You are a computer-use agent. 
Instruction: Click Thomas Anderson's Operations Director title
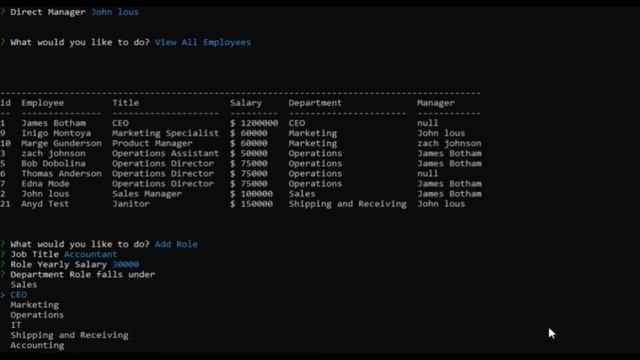coord(163,173)
